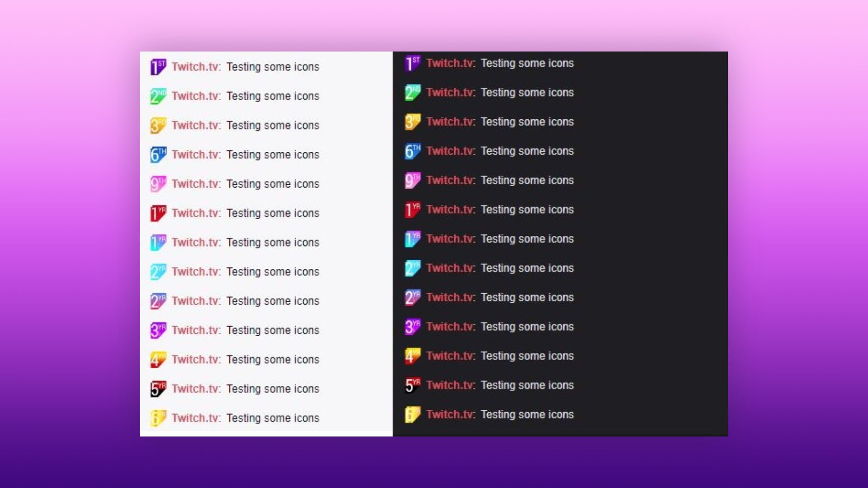Select the orange 4YR badge icon
868x488 pixels.
click(158, 359)
